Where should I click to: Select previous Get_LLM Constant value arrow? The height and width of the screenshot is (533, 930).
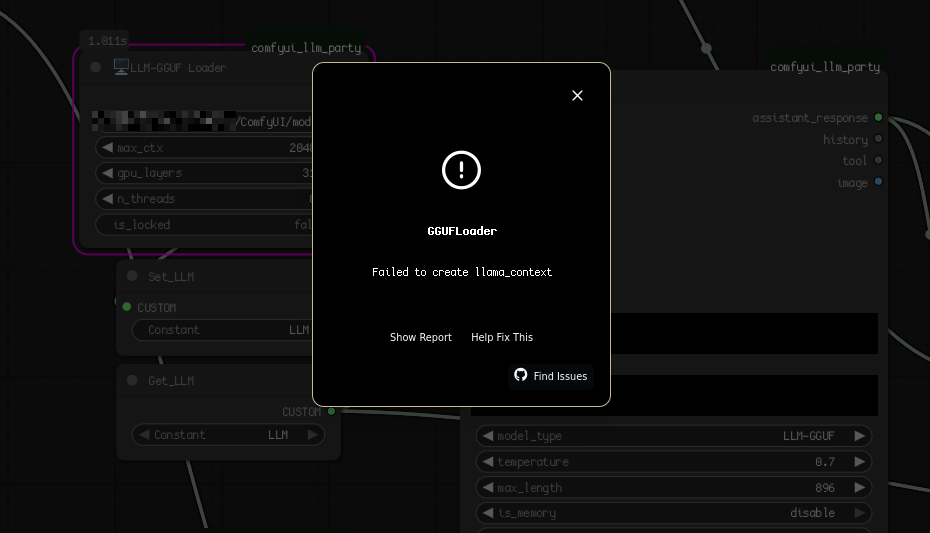coord(144,435)
